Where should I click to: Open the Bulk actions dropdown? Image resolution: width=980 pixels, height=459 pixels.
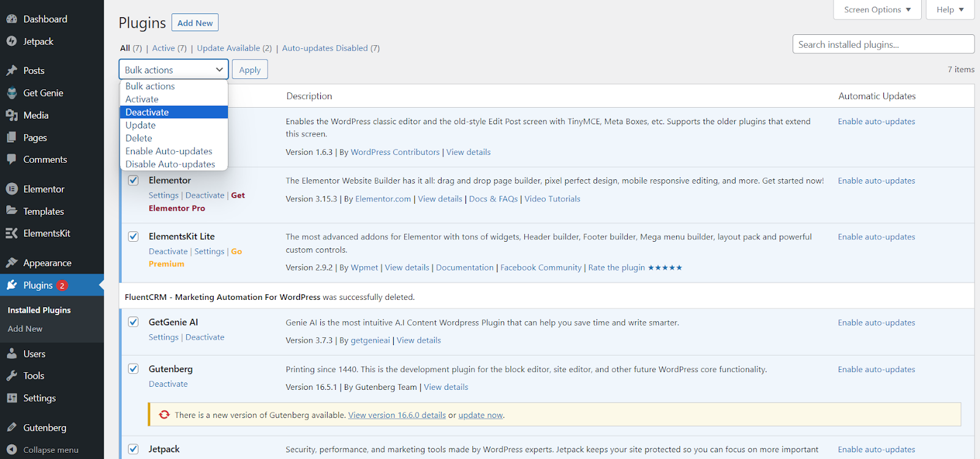(x=173, y=70)
